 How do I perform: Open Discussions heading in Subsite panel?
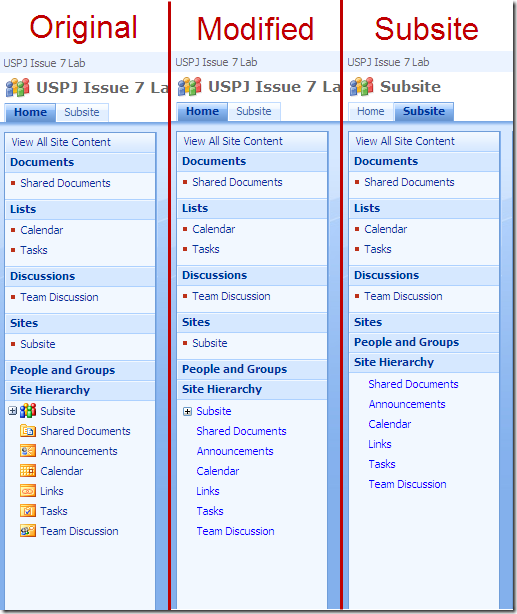pos(387,275)
